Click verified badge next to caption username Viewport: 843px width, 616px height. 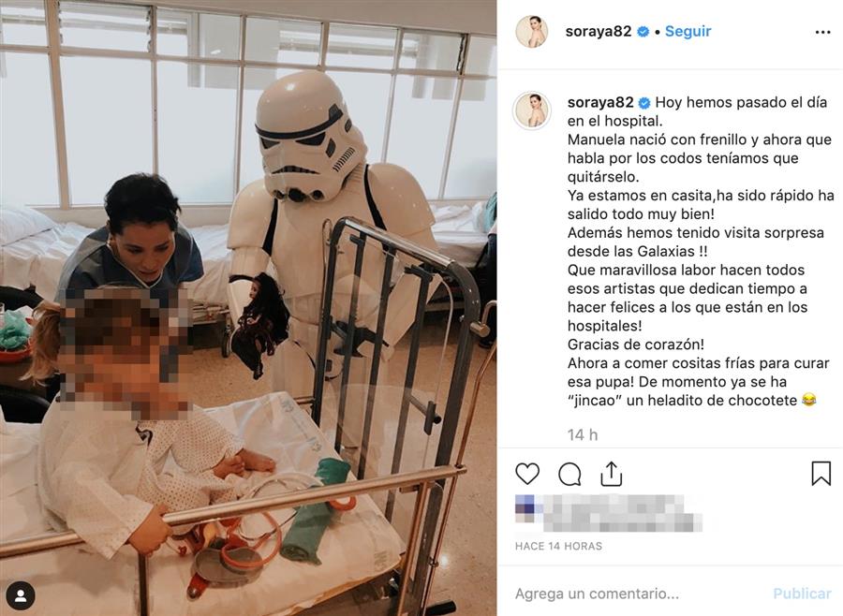(644, 103)
